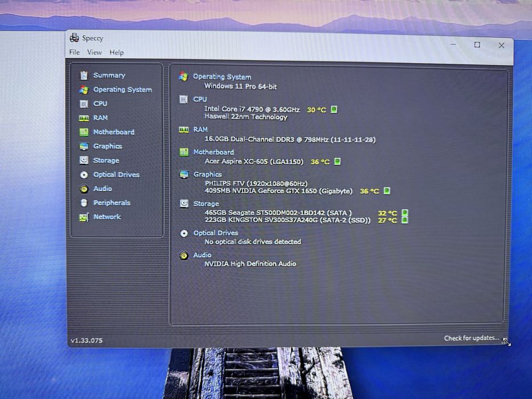Image resolution: width=532 pixels, height=399 pixels.
Task: Click the Network icon in sidebar
Action: tap(84, 217)
